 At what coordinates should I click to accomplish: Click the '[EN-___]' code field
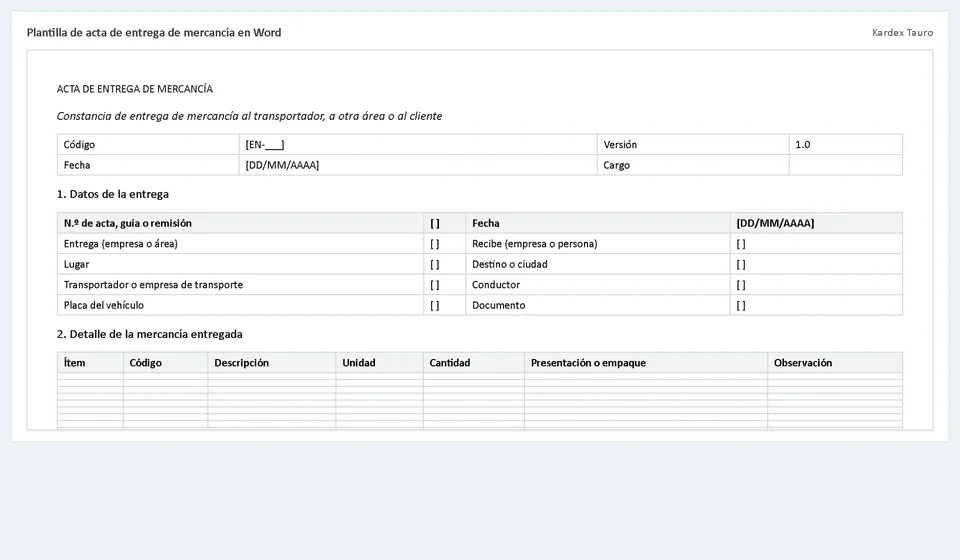click(x=264, y=145)
